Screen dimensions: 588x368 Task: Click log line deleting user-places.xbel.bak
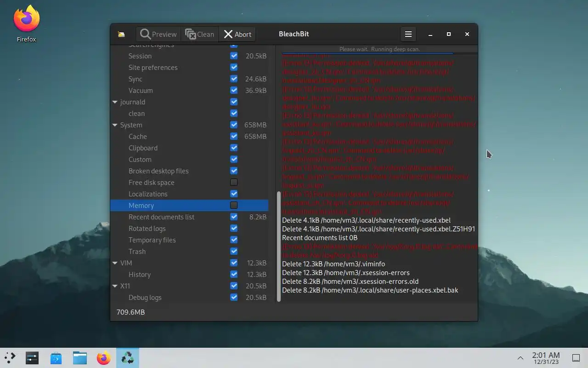coord(370,290)
